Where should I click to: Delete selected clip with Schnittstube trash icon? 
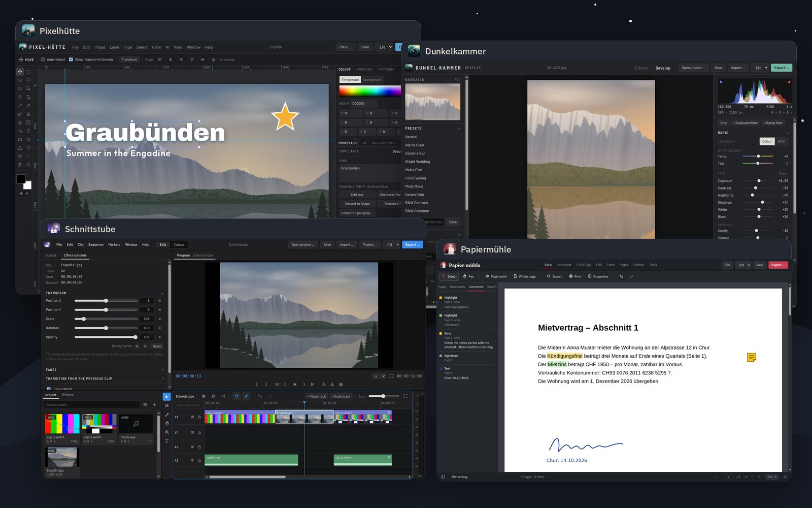[x=213, y=396]
